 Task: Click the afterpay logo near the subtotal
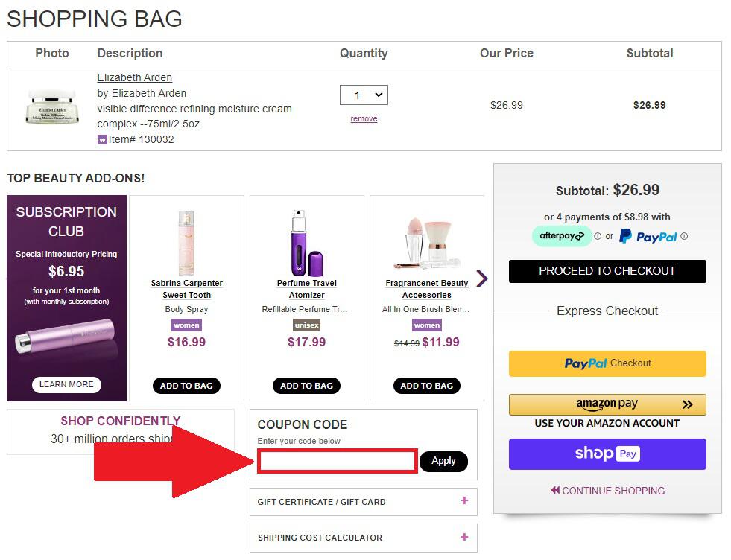(561, 236)
